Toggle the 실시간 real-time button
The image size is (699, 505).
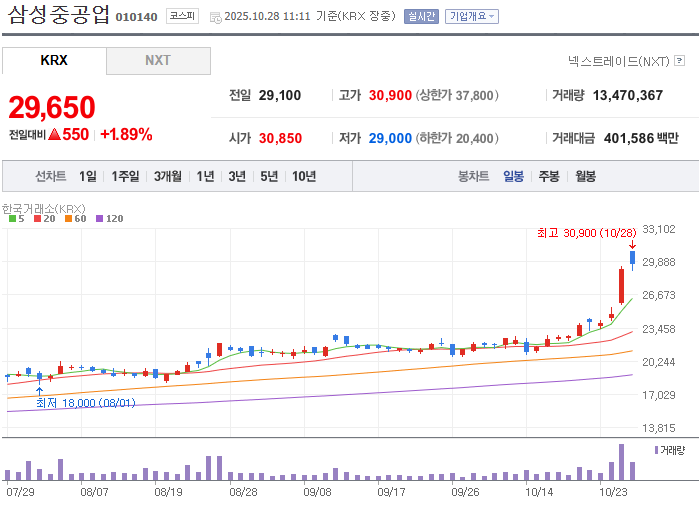click(421, 16)
